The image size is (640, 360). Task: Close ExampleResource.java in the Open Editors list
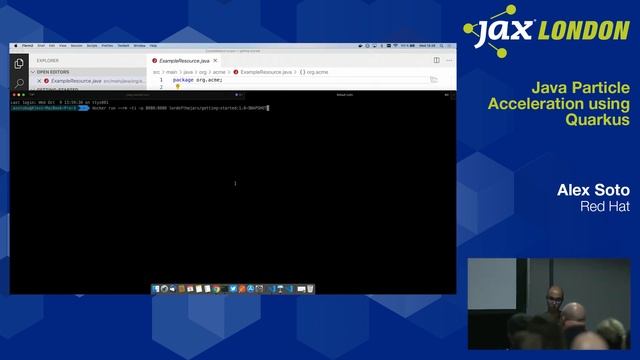click(x=39, y=81)
